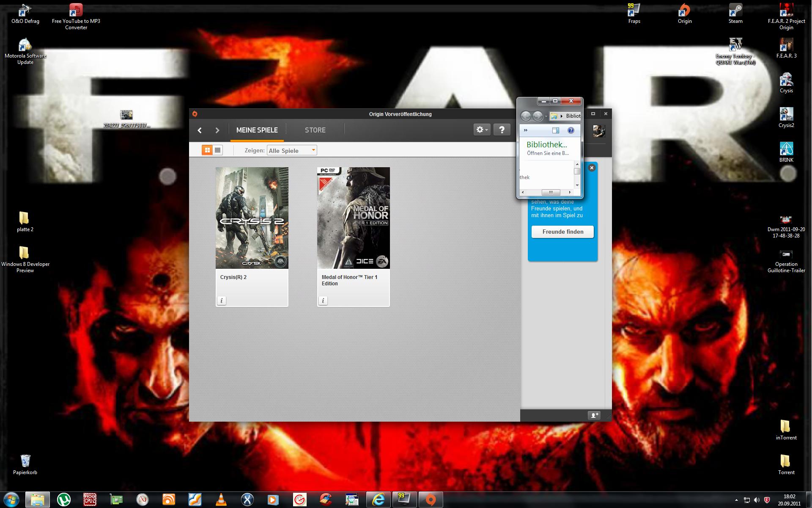Switch to grid view of games
The width and height of the screenshot is (812, 508).
[x=207, y=150]
